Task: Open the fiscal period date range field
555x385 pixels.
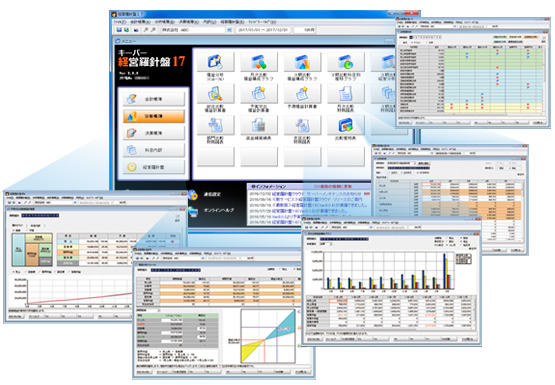Action: (x=263, y=30)
